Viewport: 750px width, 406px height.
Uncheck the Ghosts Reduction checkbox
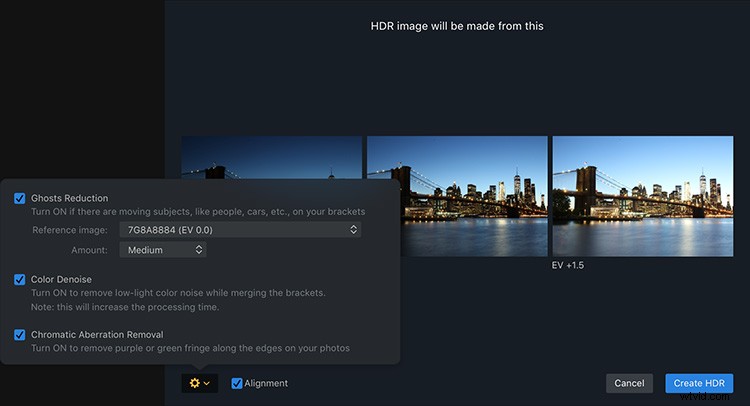20,198
